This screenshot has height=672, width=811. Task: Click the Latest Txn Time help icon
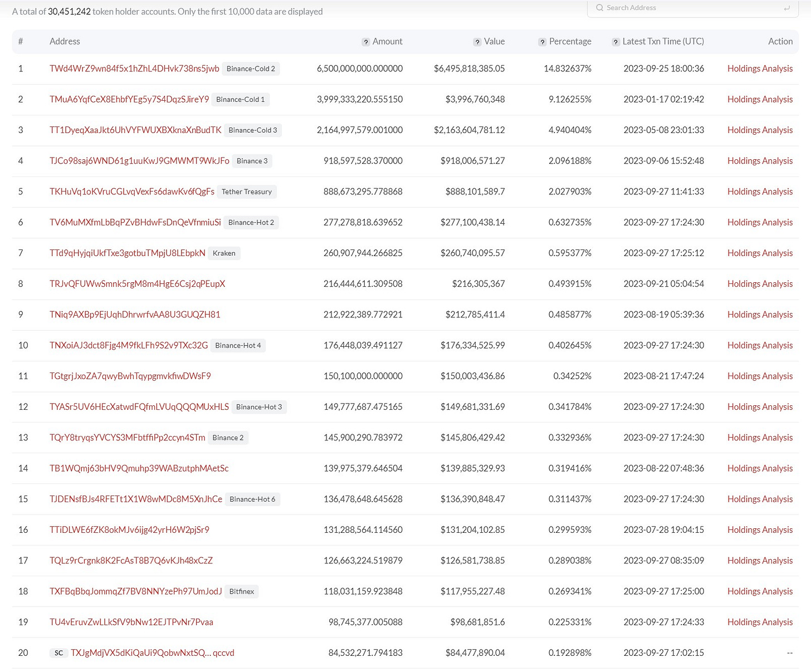click(x=615, y=42)
